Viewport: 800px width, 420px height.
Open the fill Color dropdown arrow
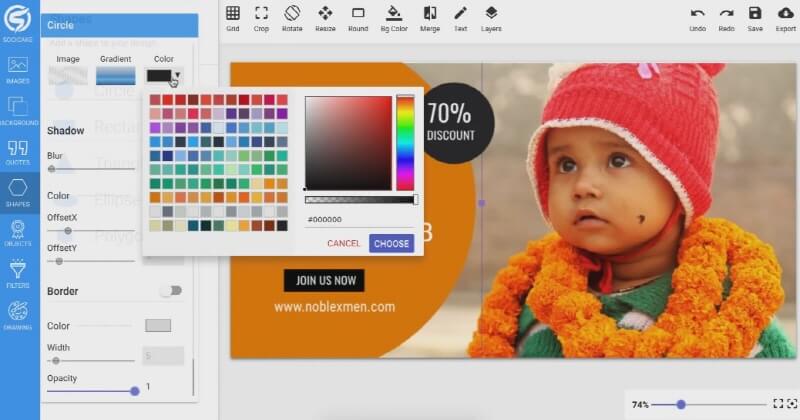tap(177, 76)
